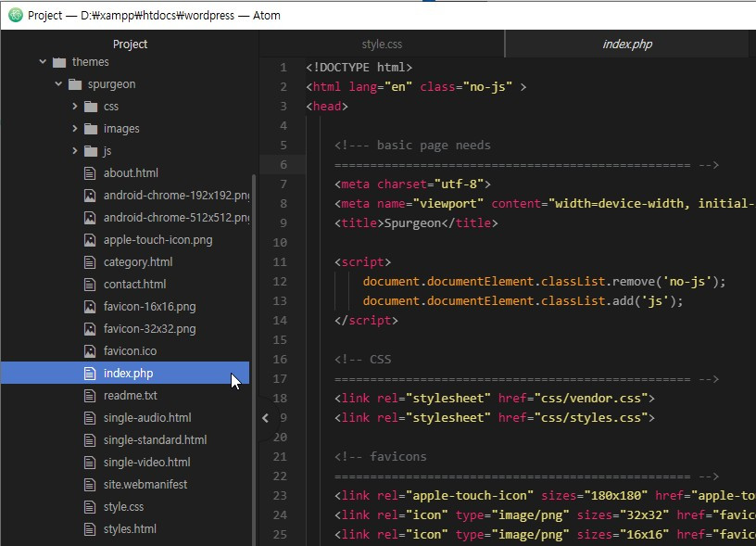
Task: Open single-audio.html file
Action: 146,418
